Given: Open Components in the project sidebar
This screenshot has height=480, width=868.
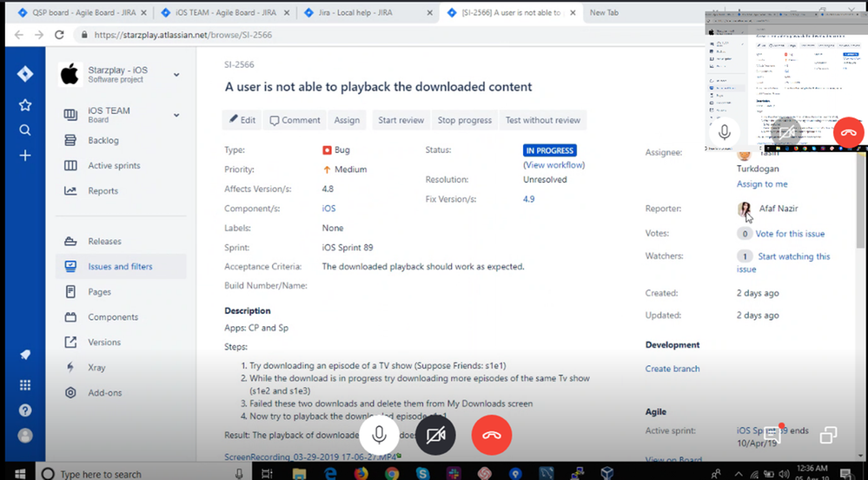Looking at the screenshot, I should click(113, 317).
